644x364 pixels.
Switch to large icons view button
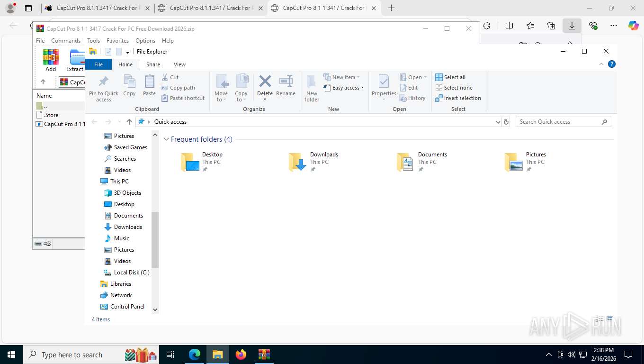(610, 319)
